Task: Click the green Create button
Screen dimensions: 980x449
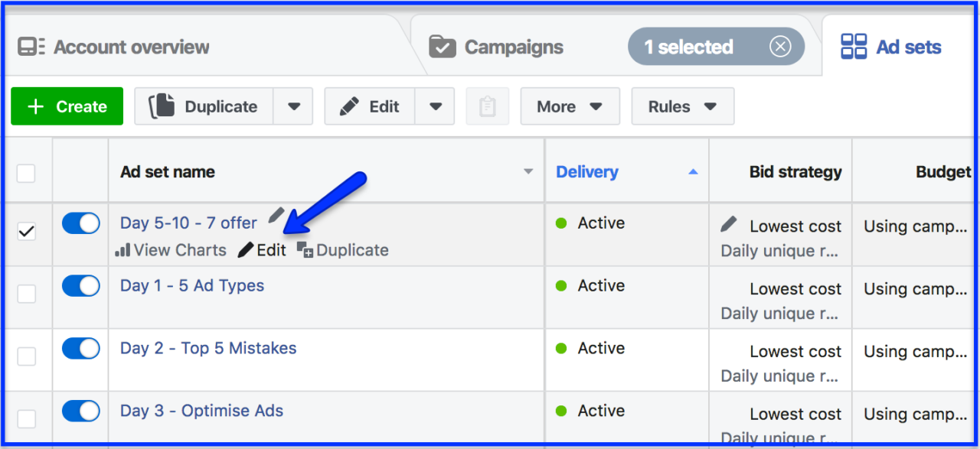Action: 67,106
